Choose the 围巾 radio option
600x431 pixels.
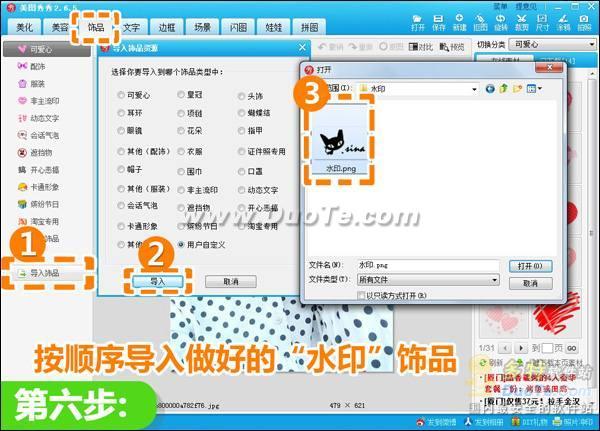coord(181,171)
